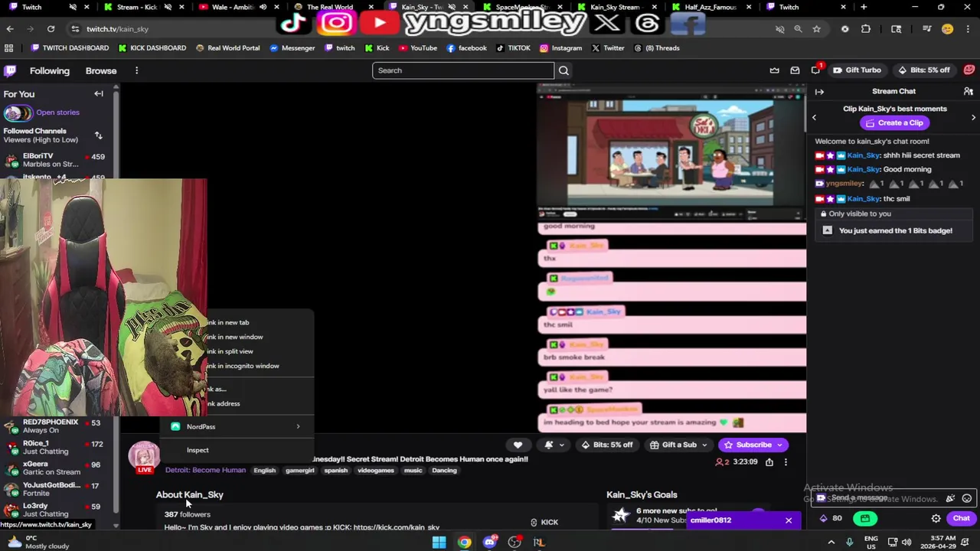Click the Gift Turbo button

coord(857,70)
